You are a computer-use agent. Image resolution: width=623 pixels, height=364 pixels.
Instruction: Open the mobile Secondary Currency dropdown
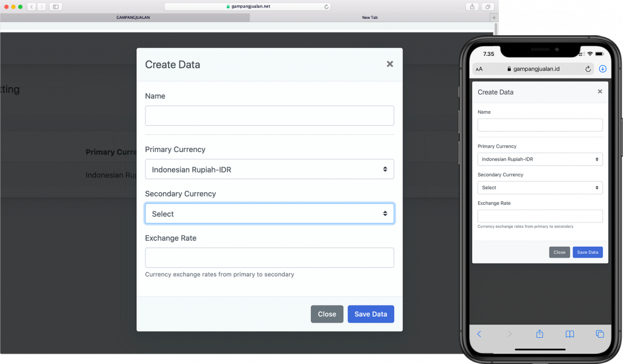click(x=540, y=188)
